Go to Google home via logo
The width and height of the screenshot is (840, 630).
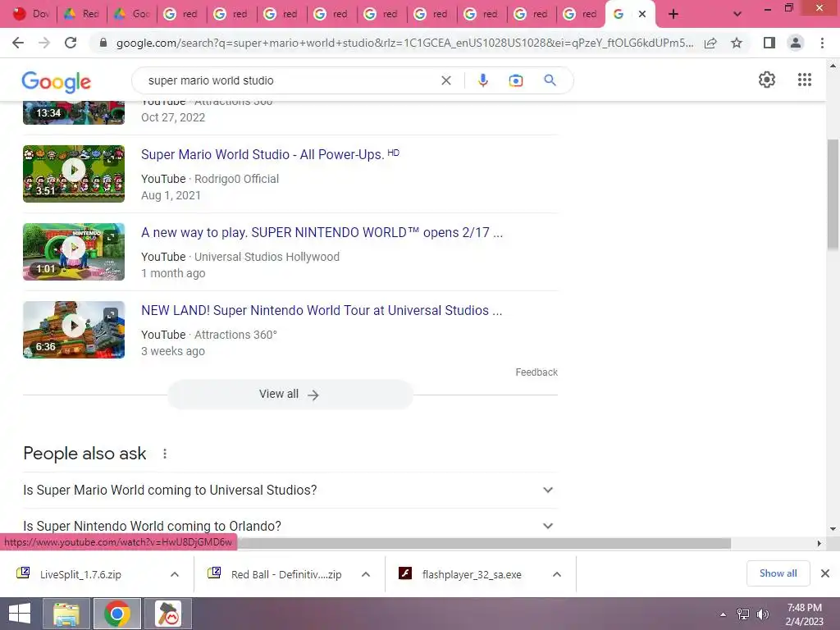point(57,81)
